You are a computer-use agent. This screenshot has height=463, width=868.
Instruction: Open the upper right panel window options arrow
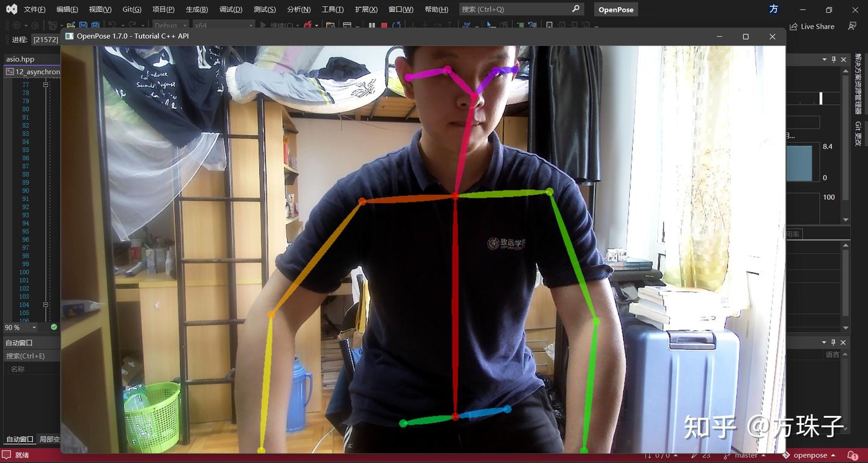[824, 59]
